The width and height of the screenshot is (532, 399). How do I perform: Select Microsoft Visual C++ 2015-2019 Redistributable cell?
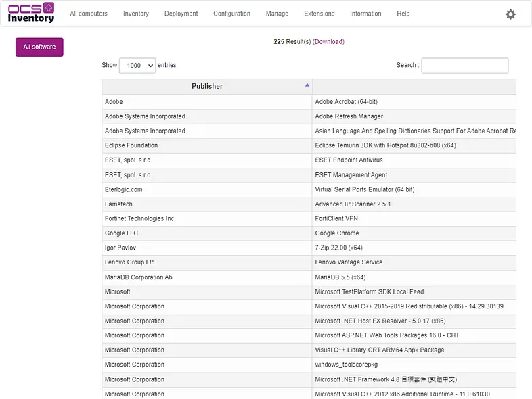pos(414,306)
